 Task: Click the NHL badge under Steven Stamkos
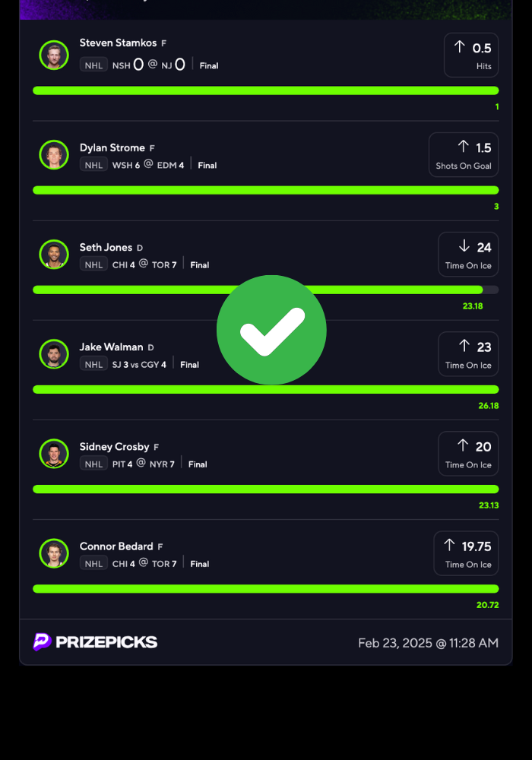[x=93, y=65]
